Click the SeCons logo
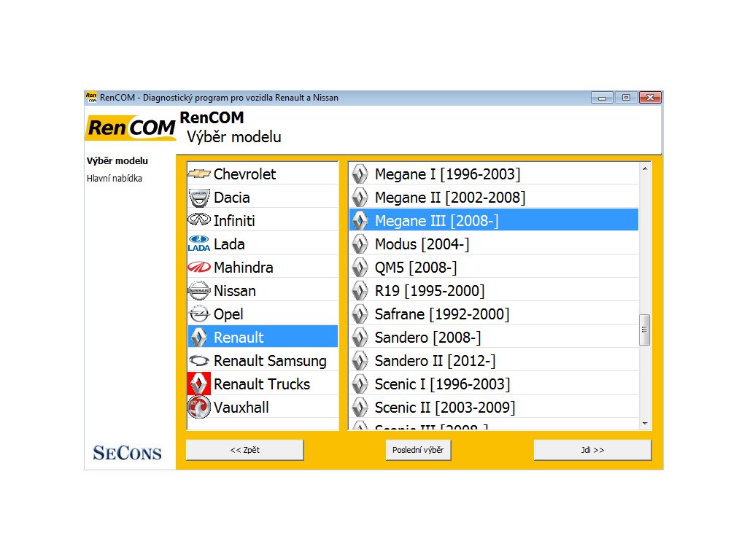This screenshot has width=747, height=560. (x=127, y=453)
